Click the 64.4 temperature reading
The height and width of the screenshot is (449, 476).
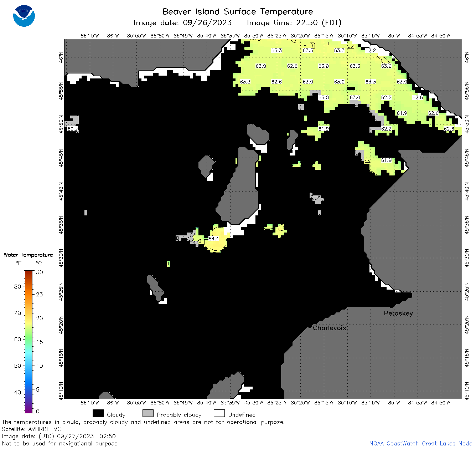pyautogui.click(x=214, y=239)
